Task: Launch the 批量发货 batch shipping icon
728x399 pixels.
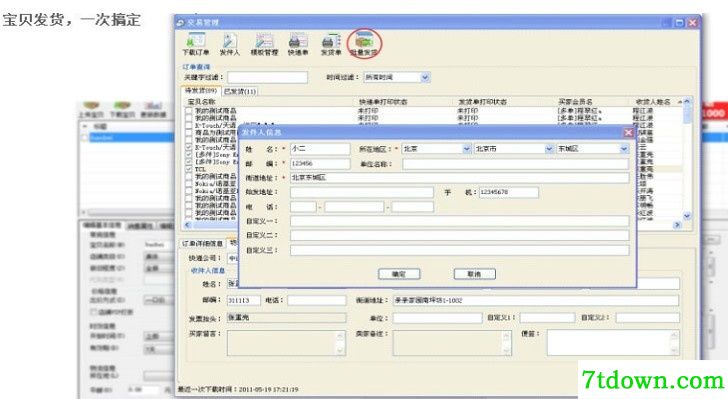Action: 364,45
